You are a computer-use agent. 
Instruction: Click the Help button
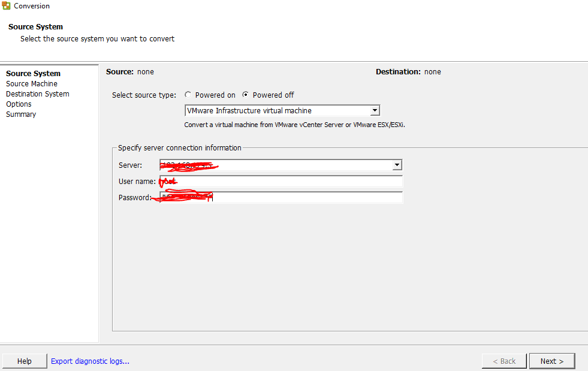25,361
